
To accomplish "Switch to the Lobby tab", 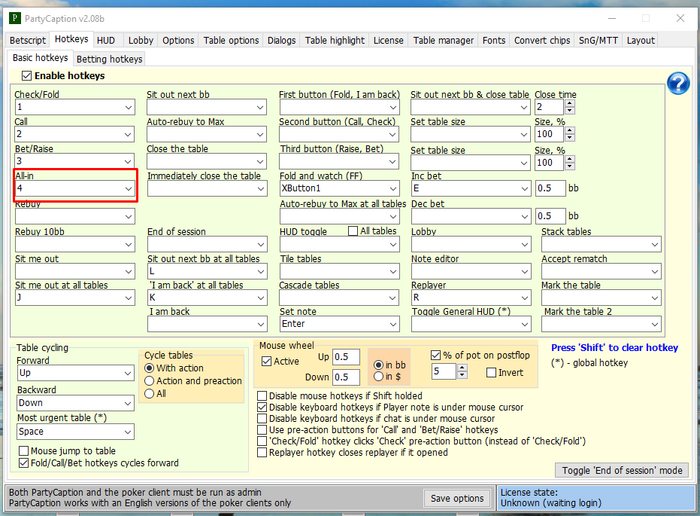I will click(141, 40).
